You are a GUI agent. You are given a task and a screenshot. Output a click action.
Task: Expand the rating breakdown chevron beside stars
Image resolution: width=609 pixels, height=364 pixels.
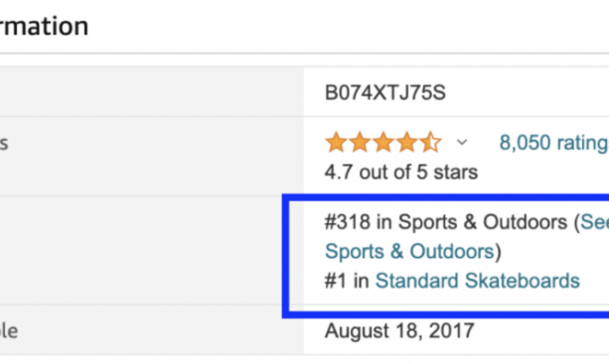(462, 142)
